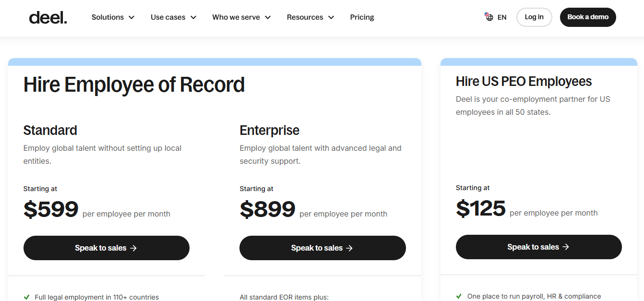644x301 pixels.
Task: Select the EN language option
Action: point(502,17)
